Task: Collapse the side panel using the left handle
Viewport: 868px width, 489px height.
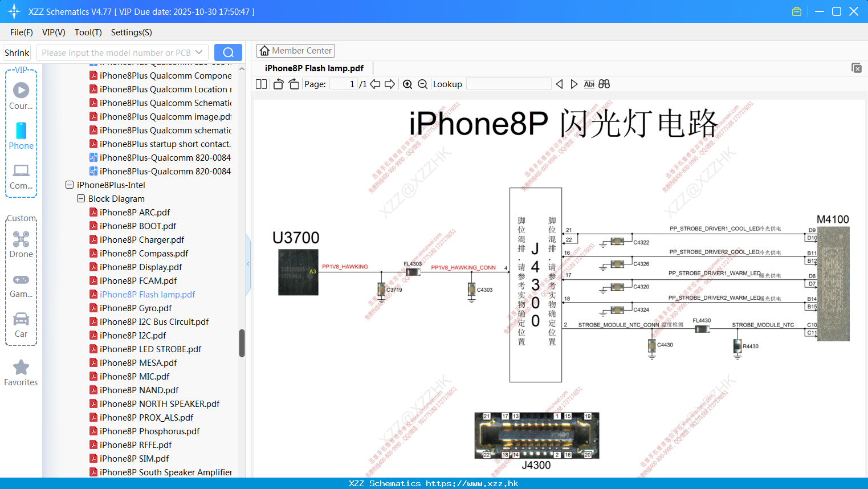Action: pos(248,263)
